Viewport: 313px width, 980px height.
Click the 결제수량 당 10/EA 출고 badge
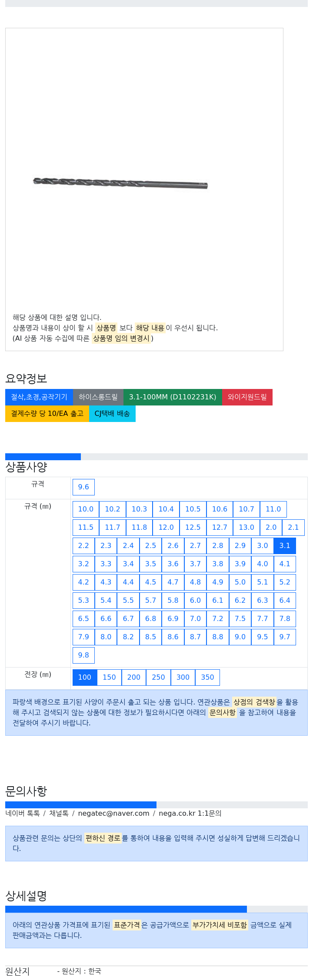[x=47, y=414]
